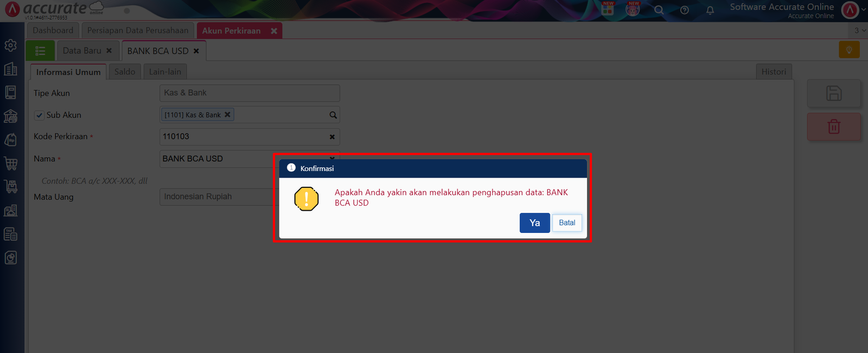Image resolution: width=868 pixels, height=353 pixels.
Task: Open the Mata Uang Indonesian Rupiah dropdown
Action: click(x=250, y=197)
